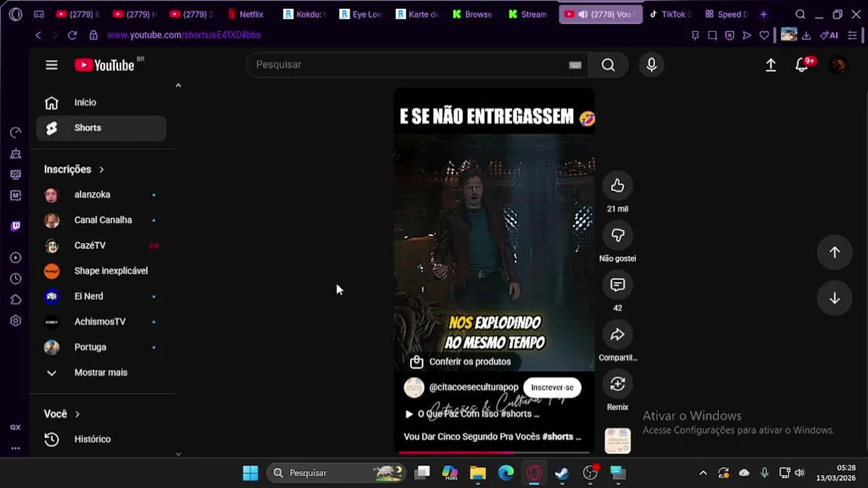868x488 pixels.
Task: Open the three-dot sidebar setup menu
Action: [x=16, y=449]
